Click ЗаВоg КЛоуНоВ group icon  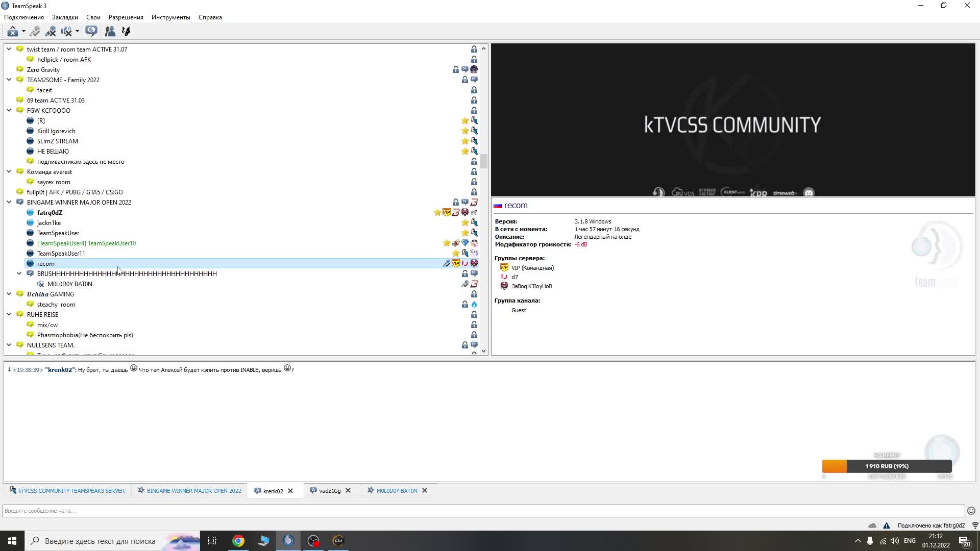point(504,286)
